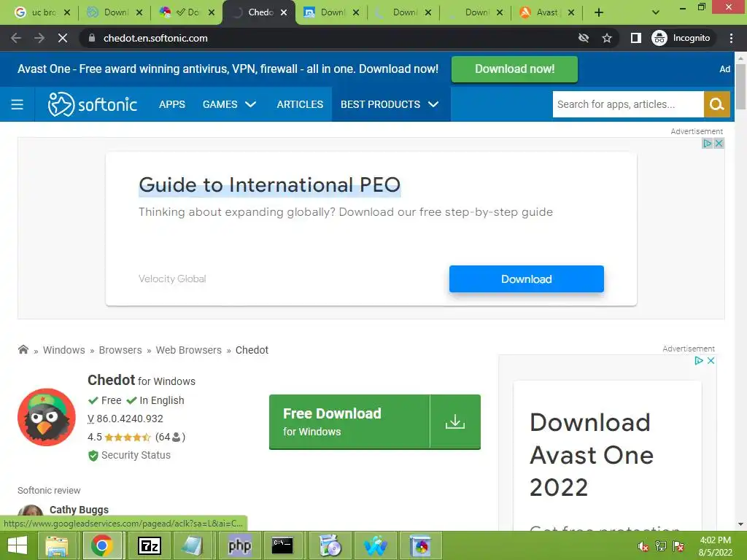This screenshot has height=560, width=747.
Task: Open the Browsers breadcrumb link
Action: [x=120, y=350]
